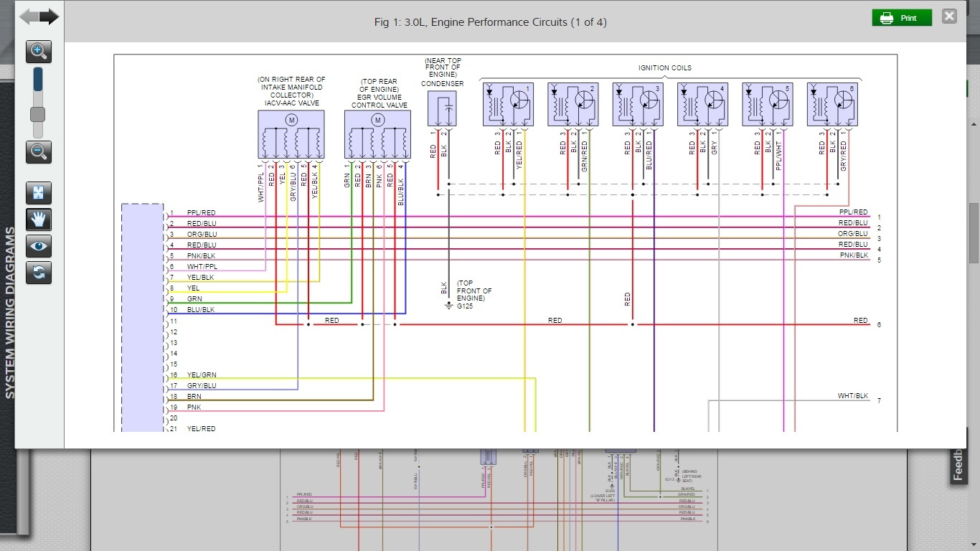Activate the hand pan tool
980x551 pixels.
[x=39, y=220]
